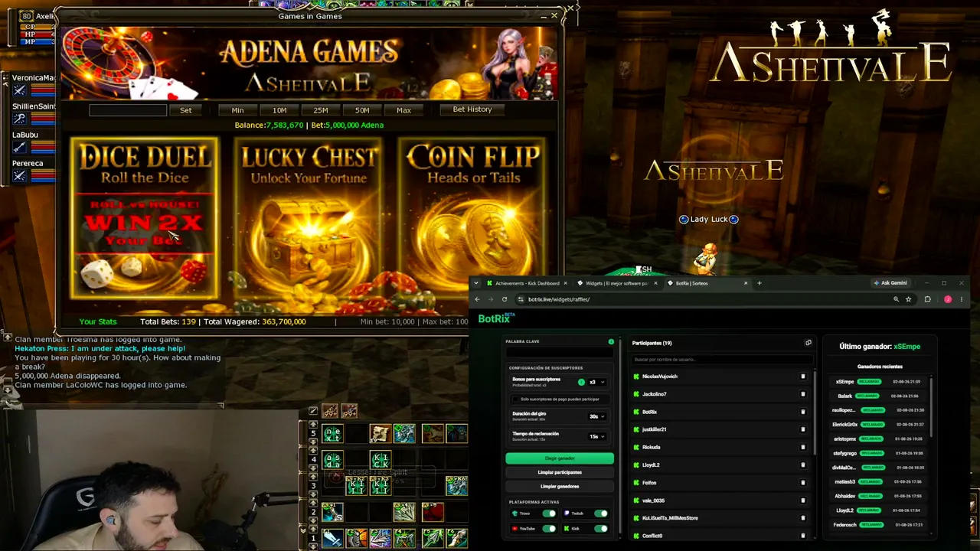Focus the 'Buscar por nombre de usuario' search box
This screenshot has width=980, height=551.
(721, 360)
